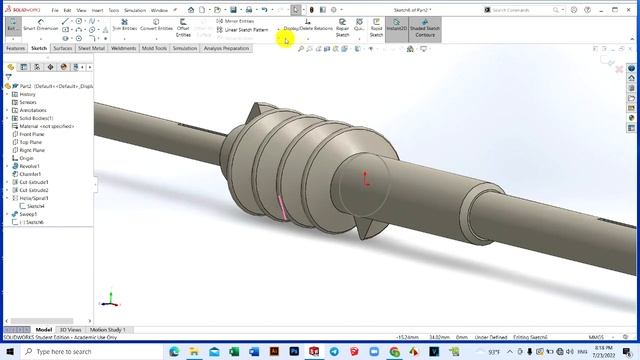Collapse the Helix/Spiral1 feature
Screen dimensions: 640x360
coord(7,198)
